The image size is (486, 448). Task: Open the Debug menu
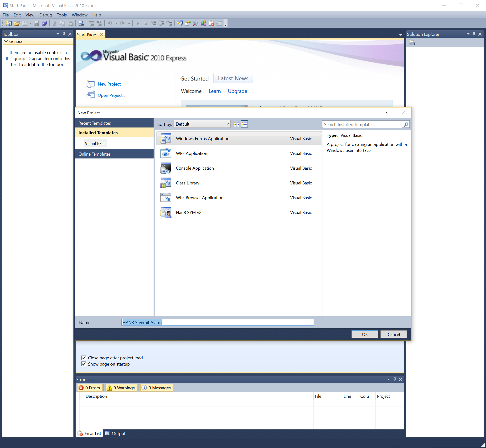pyautogui.click(x=46, y=15)
